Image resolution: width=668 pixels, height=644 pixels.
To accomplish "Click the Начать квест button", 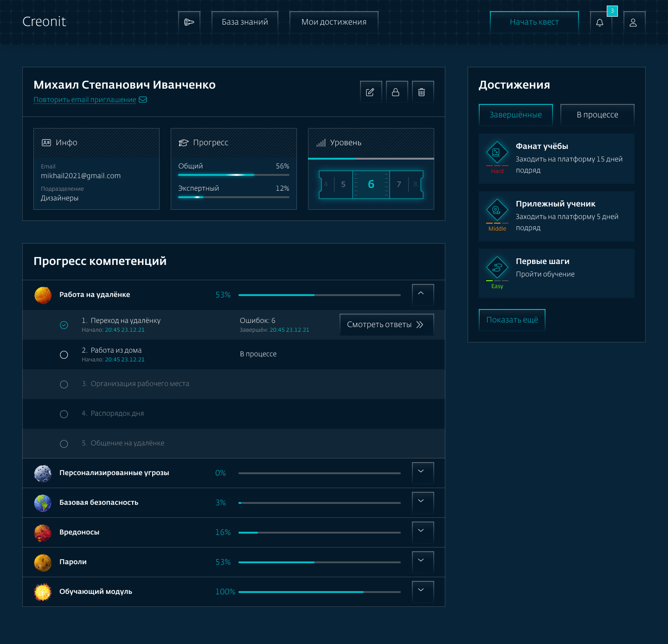I will click(x=534, y=22).
